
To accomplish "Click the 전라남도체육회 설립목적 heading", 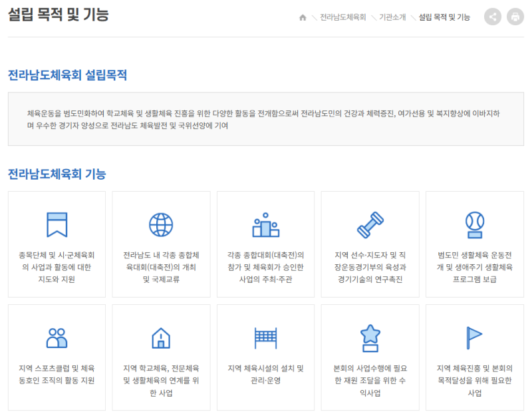I will pyautogui.click(x=67, y=75).
